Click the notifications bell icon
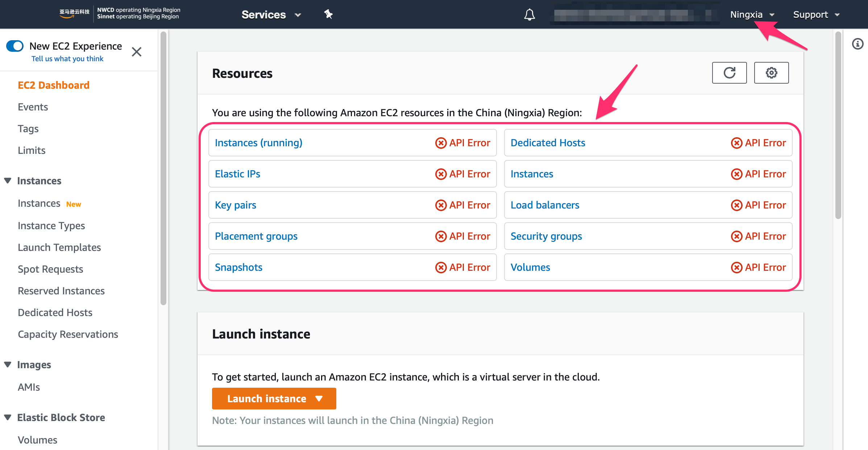Image resolution: width=868 pixels, height=450 pixels. click(x=529, y=14)
